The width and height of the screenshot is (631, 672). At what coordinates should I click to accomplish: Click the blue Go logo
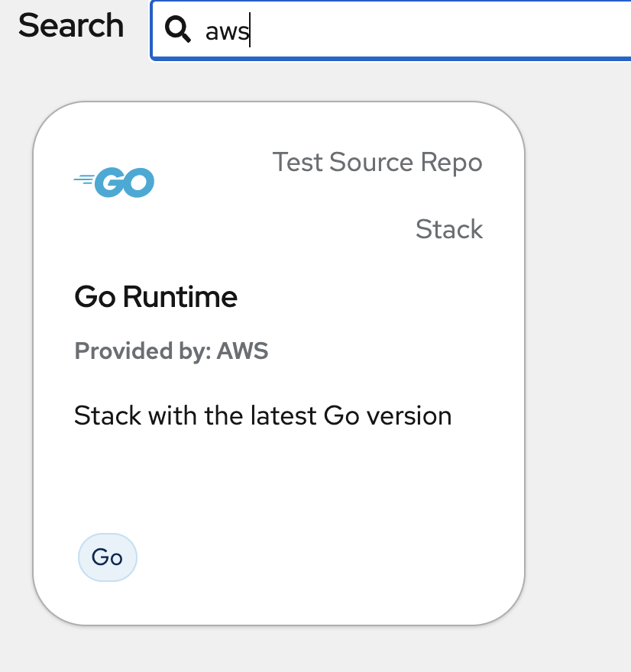[115, 183]
